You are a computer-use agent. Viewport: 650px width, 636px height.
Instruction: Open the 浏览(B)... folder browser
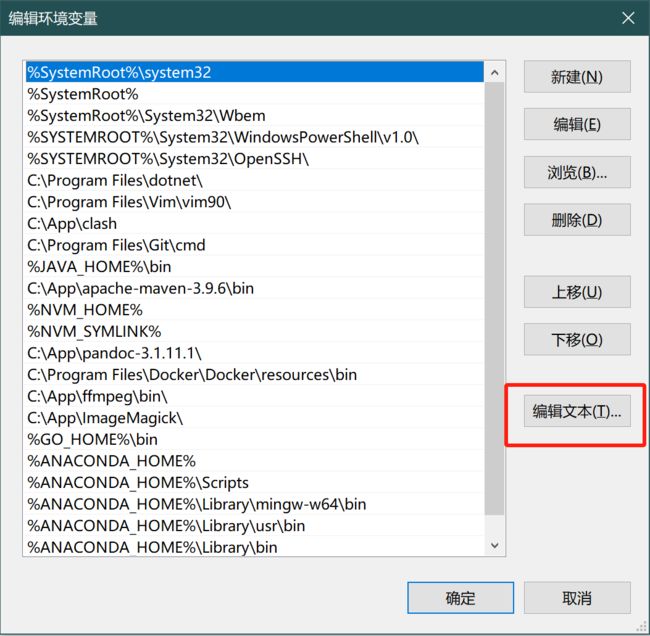tap(577, 172)
